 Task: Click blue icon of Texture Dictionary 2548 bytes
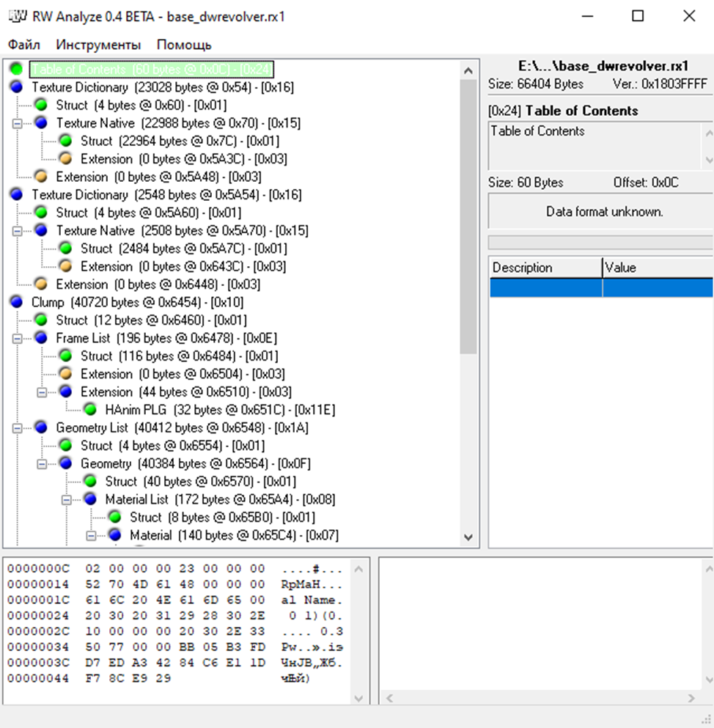17,194
